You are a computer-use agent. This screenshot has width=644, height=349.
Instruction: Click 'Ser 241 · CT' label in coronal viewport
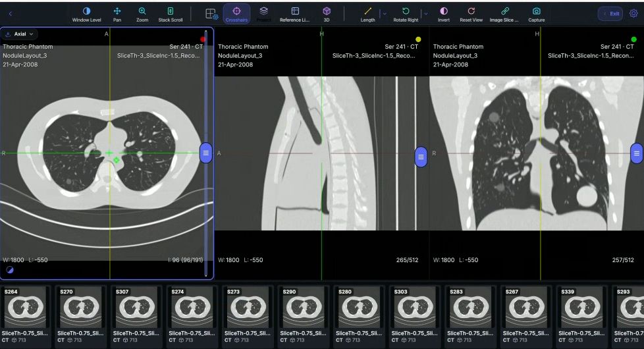click(617, 47)
